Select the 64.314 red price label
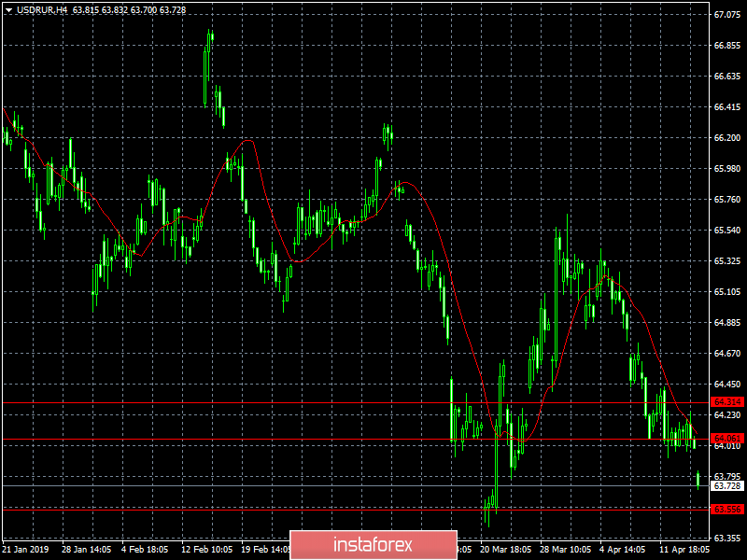 (727, 402)
